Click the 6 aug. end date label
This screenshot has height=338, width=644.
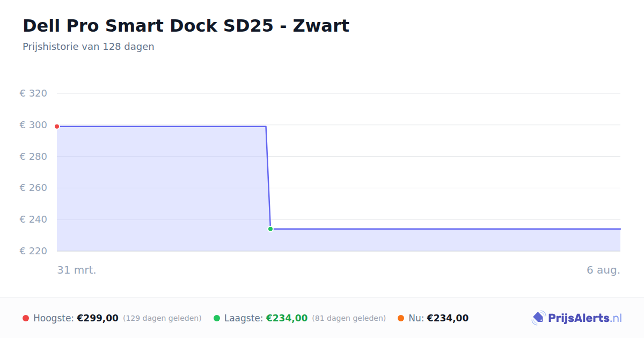603,270
